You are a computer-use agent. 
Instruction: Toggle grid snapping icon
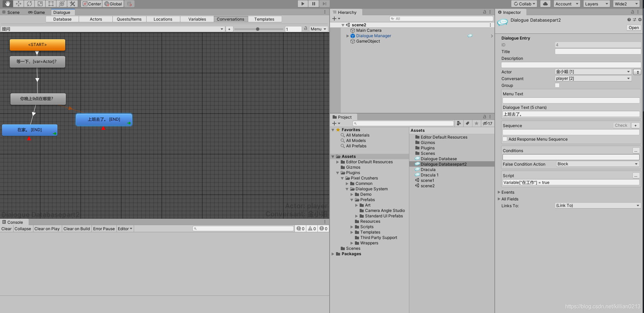(129, 4)
